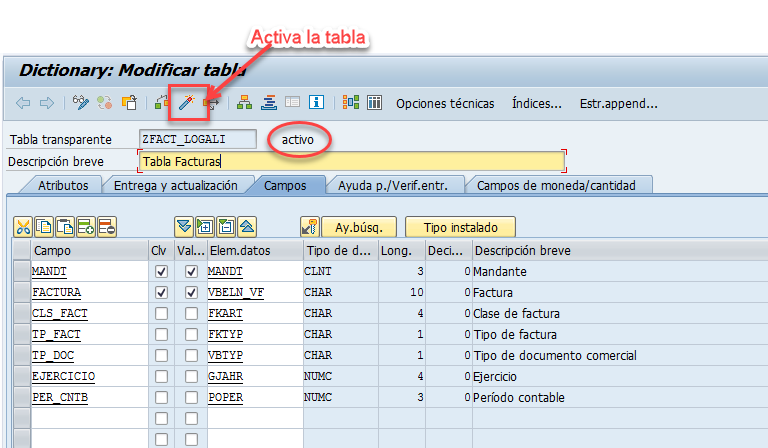Switch to Entrega y actualización tab
768x448 pixels.
pos(176,186)
